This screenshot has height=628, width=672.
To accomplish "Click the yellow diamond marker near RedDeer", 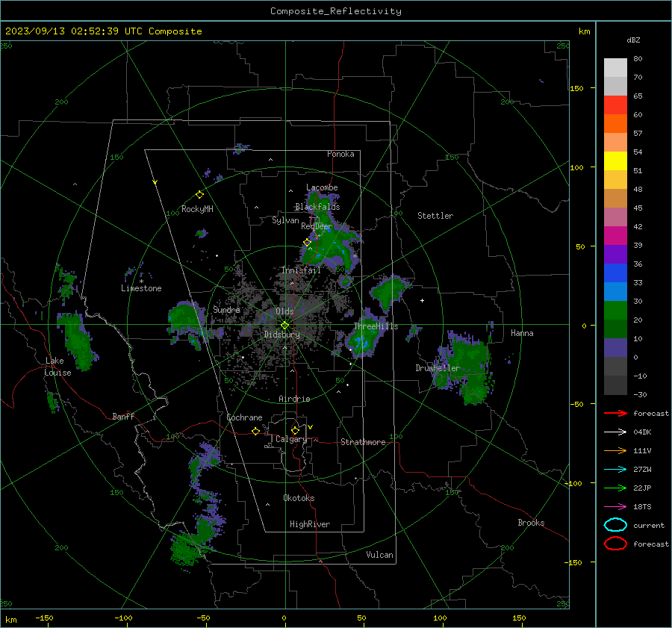I will click(307, 243).
